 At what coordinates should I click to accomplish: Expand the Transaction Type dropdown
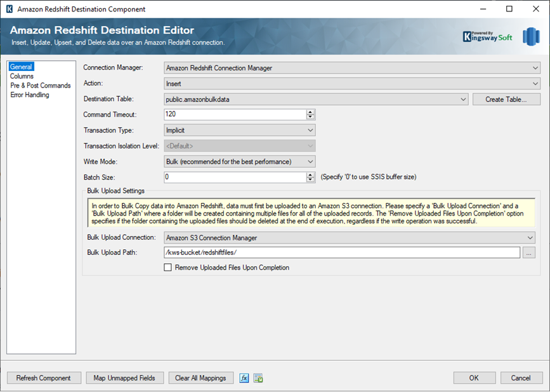(x=240, y=131)
